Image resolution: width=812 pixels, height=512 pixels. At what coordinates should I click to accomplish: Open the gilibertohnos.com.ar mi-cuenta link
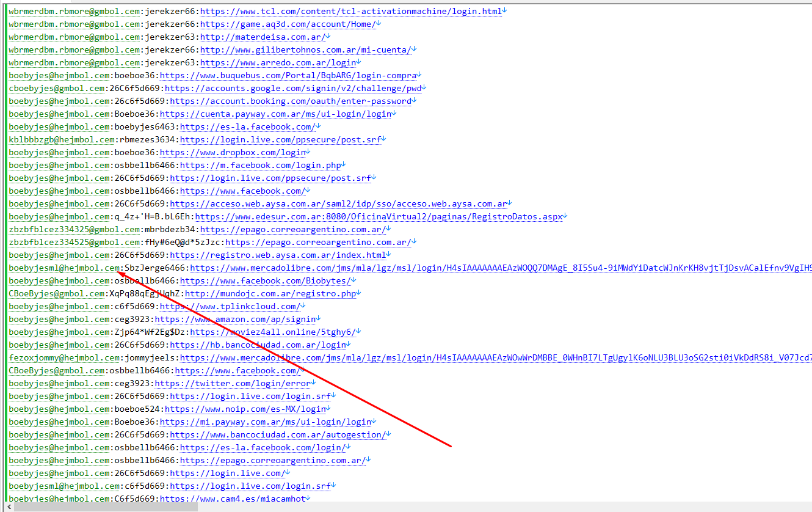306,50
